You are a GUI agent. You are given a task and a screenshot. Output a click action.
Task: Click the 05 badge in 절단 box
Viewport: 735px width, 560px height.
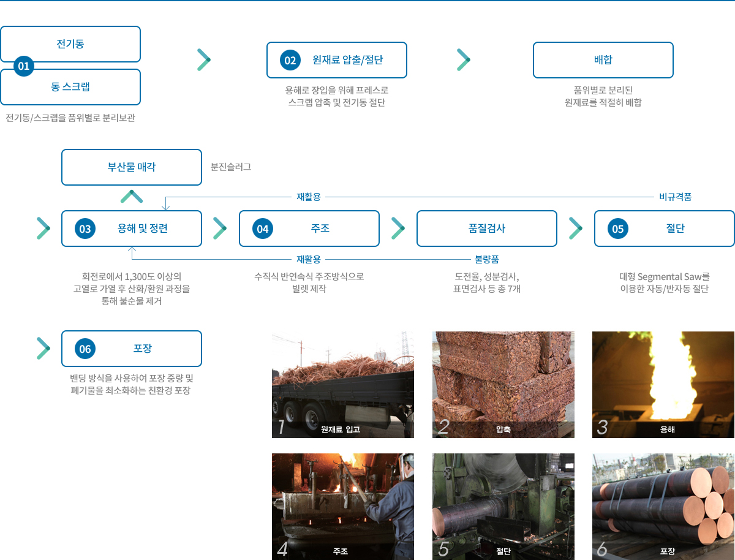pos(618,229)
